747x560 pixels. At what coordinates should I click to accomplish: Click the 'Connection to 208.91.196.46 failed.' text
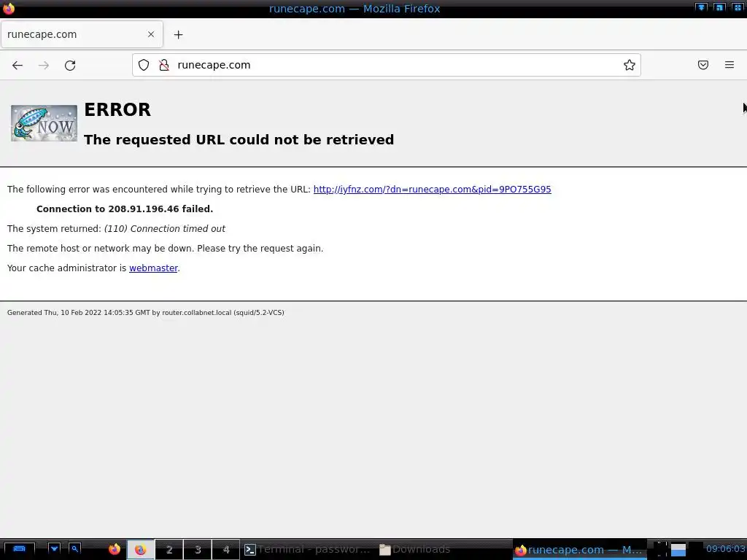(125, 209)
